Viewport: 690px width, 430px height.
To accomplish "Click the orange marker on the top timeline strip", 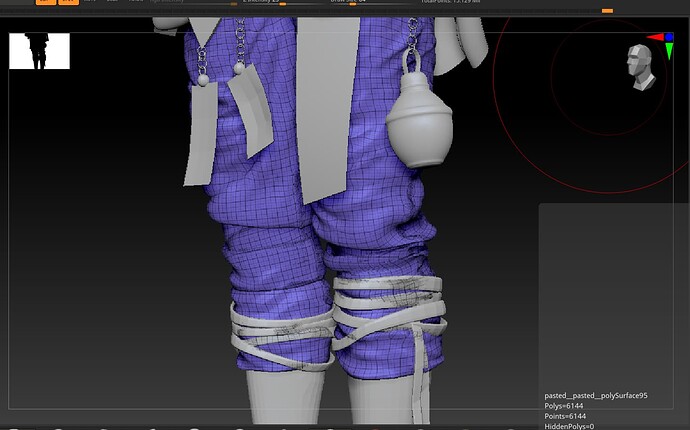I will (x=607, y=11).
